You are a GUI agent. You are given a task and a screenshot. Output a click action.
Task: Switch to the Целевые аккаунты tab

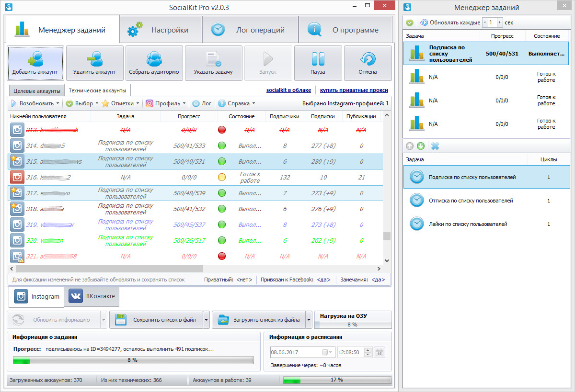pos(36,90)
